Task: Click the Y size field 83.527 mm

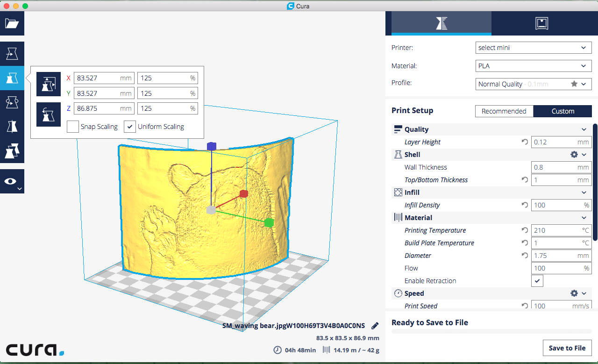Action: point(104,93)
